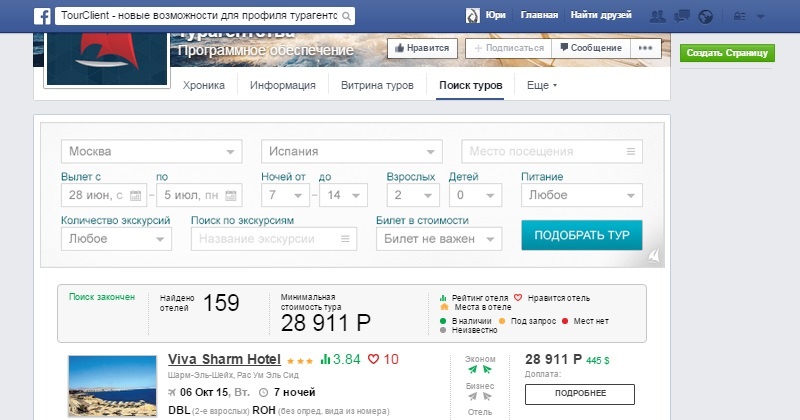Expand the Еще tab menu

coord(542,85)
